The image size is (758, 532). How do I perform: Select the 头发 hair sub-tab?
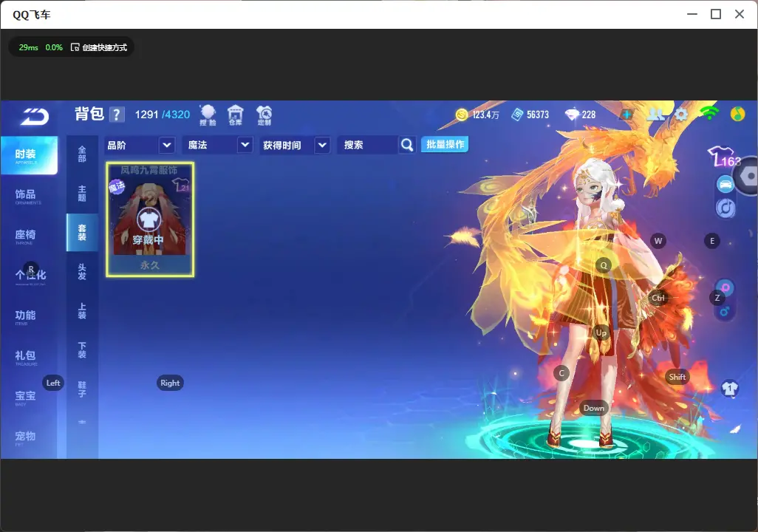click(82, 272)
